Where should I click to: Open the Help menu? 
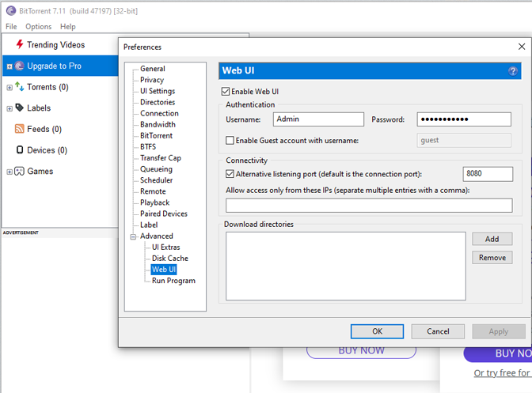[68, 26]
